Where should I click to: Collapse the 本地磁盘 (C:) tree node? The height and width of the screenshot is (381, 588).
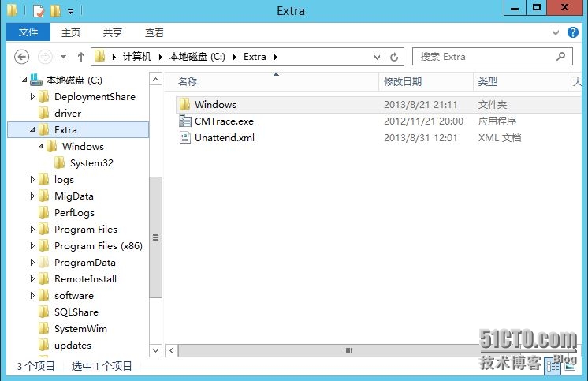[x=24, y=80]
